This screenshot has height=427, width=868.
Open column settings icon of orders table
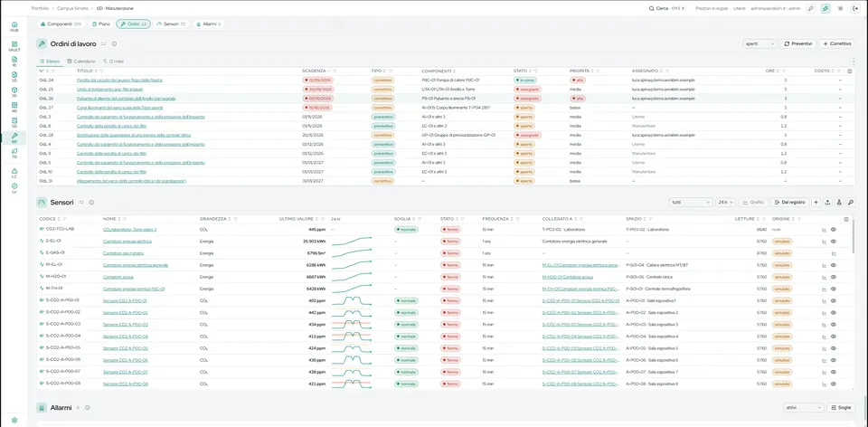pos(850,71)
